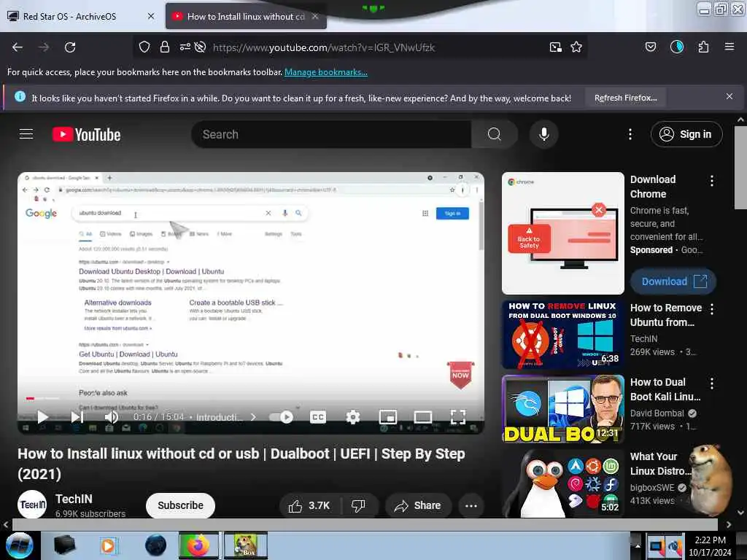Image resolution: width=747 pixels, height=560 pixels.
Task: Open the tracking protection shield icon
Action: click(x=144, y=47)
